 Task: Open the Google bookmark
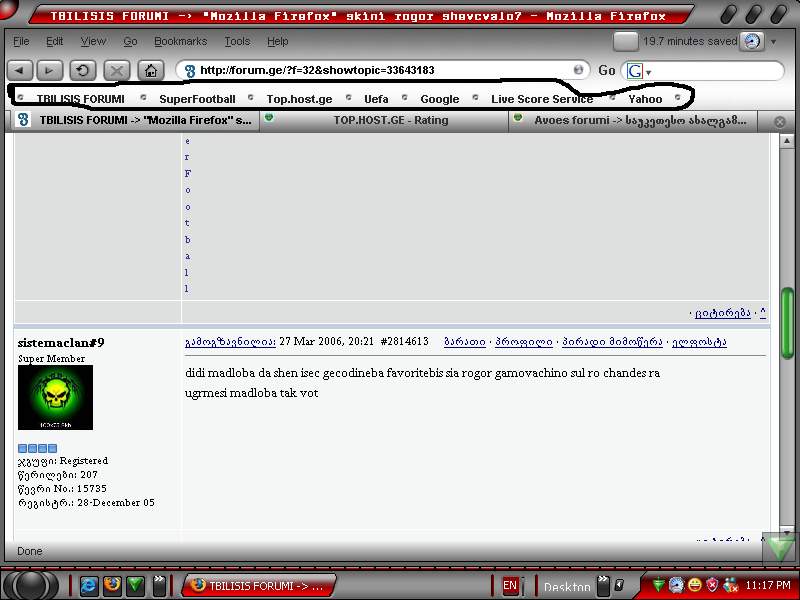(439, 99)
